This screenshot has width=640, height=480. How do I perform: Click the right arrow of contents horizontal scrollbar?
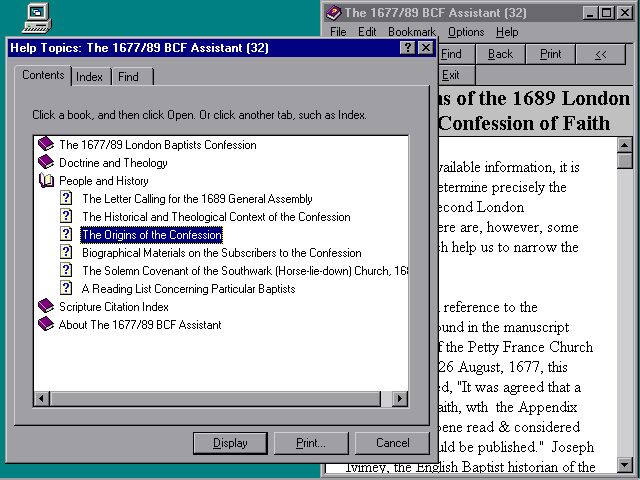[400, 398]
